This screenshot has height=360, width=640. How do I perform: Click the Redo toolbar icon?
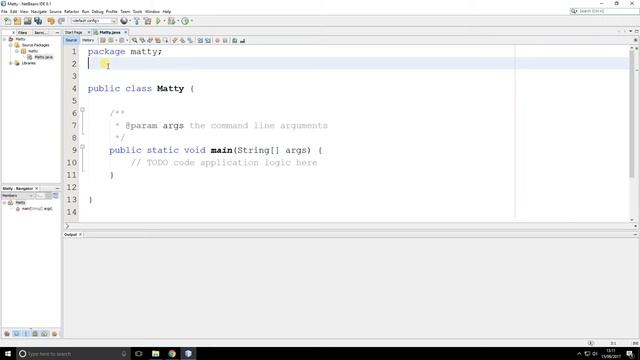tap(61, 21)
